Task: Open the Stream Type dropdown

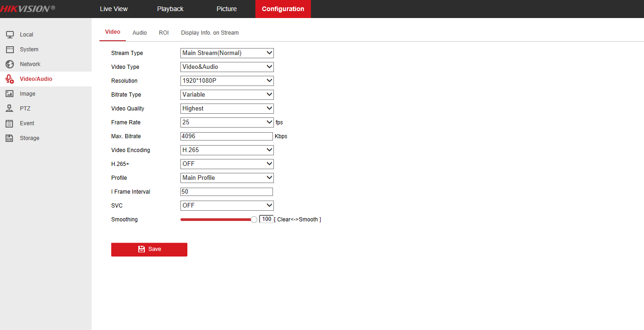Action: click(227, 53)
